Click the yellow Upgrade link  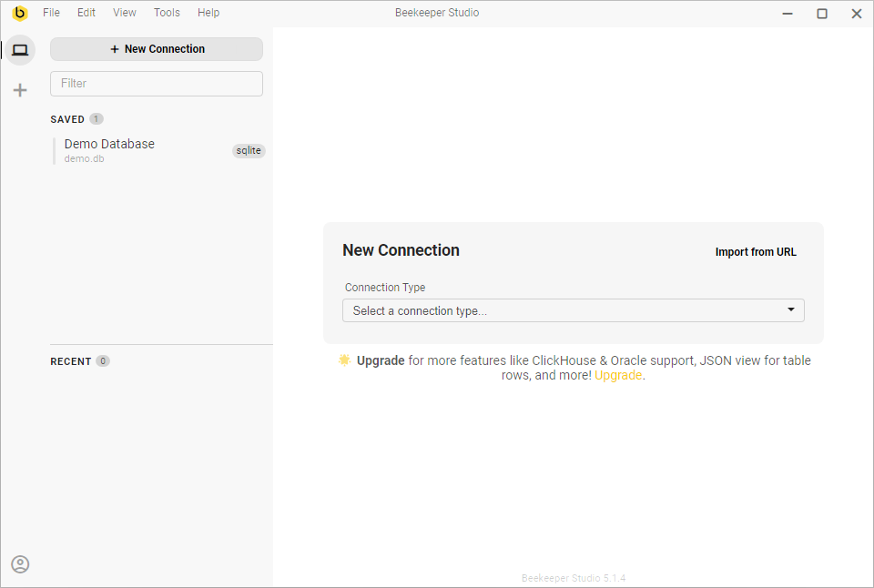(618, 375)
